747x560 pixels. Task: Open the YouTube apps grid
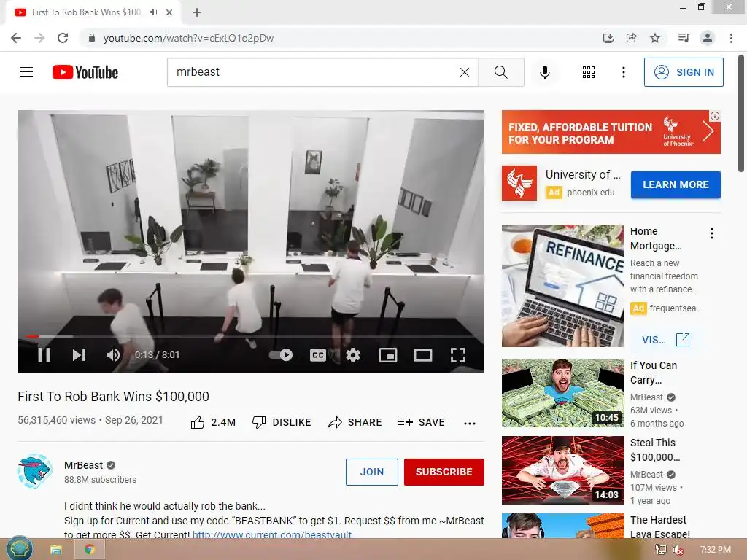(x=589, y=72)
